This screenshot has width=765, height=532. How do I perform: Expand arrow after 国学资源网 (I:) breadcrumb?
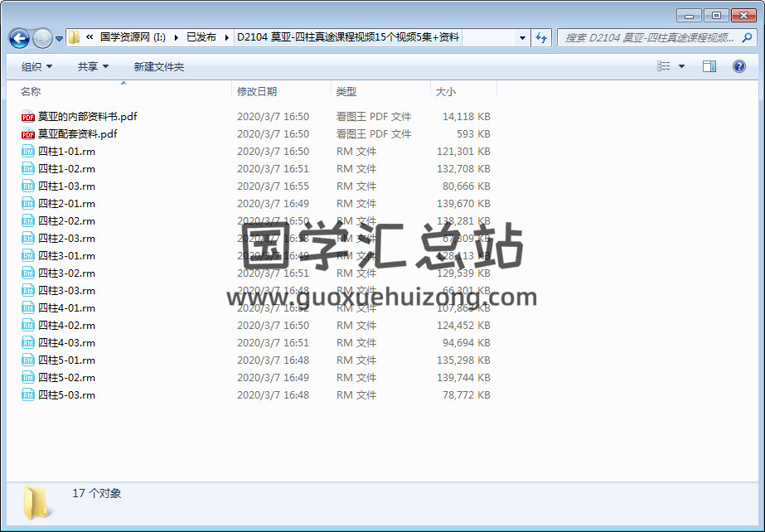click(177, 37)
